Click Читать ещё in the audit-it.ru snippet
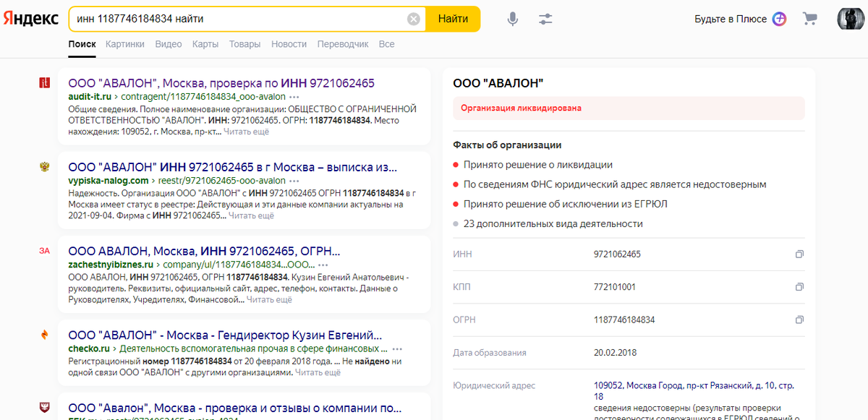 tap(246, 132)
